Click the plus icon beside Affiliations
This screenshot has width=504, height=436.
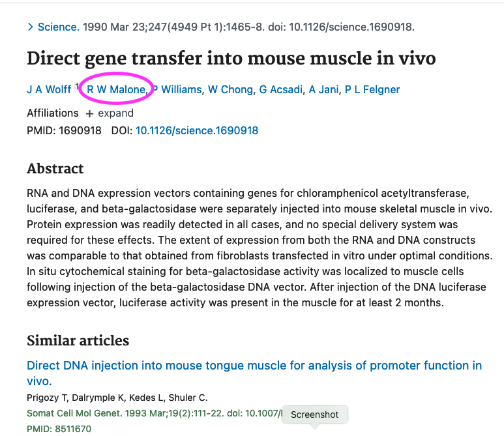89,114
